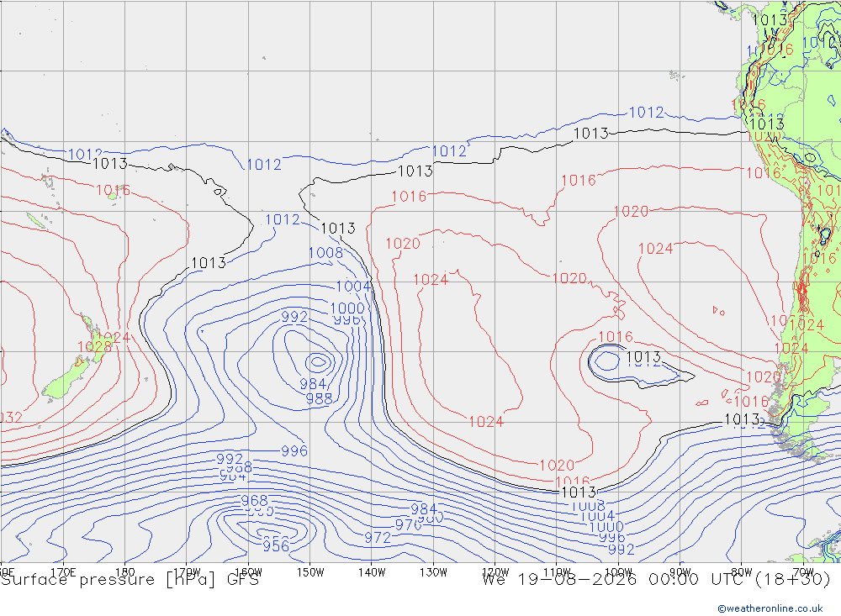Click the 1008 blue isobar label
841x616 pixels.
[x=325, y=252]
